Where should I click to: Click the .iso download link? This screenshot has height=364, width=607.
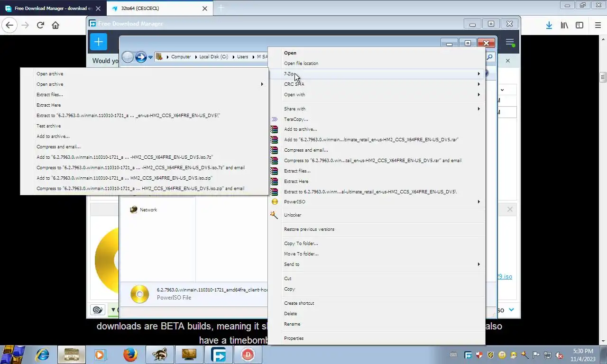[x=505, y=276]
